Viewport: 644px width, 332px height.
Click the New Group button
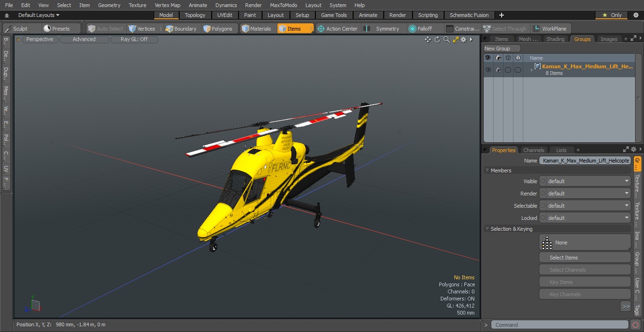[x=502, y=49]
